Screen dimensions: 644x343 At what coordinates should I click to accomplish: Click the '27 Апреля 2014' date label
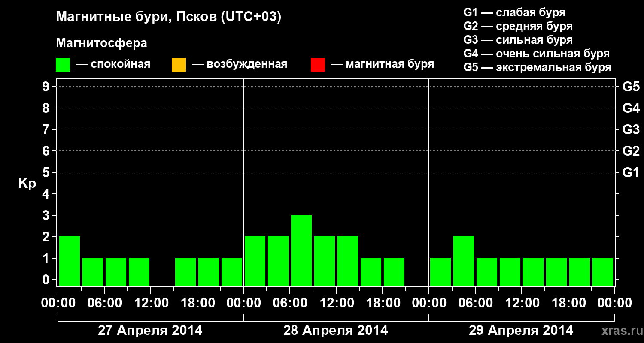150,331
